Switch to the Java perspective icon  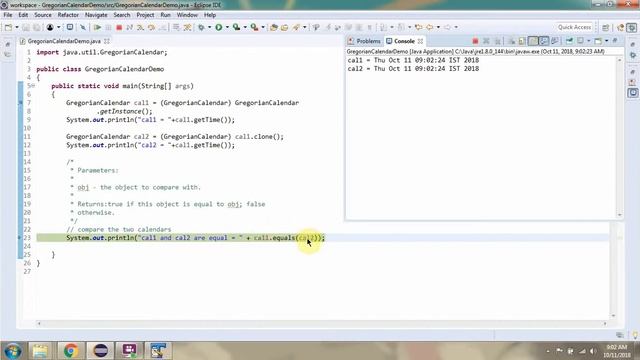click(621, 27)
